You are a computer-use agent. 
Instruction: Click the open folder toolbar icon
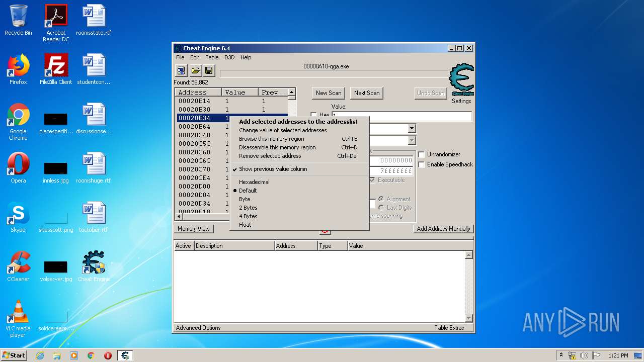tap(195, 70)
